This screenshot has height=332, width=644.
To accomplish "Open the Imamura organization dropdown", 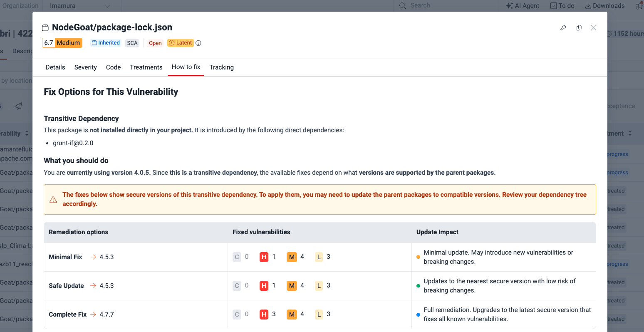I will click(x=80, y=6).
